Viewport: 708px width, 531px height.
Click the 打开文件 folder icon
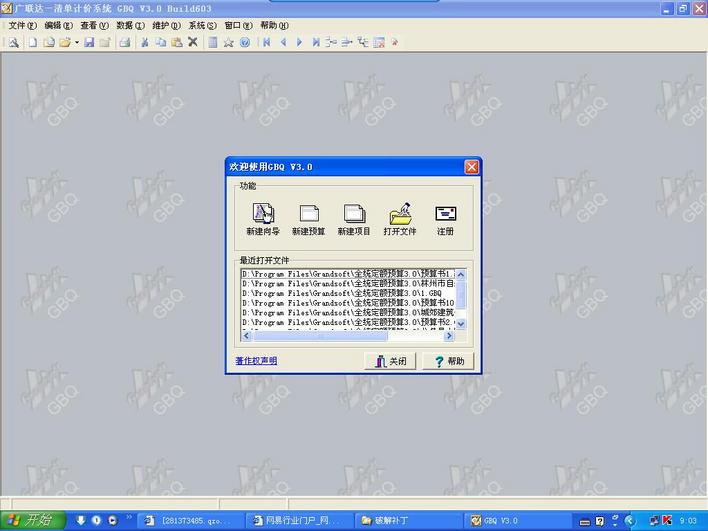click(400, 213)
